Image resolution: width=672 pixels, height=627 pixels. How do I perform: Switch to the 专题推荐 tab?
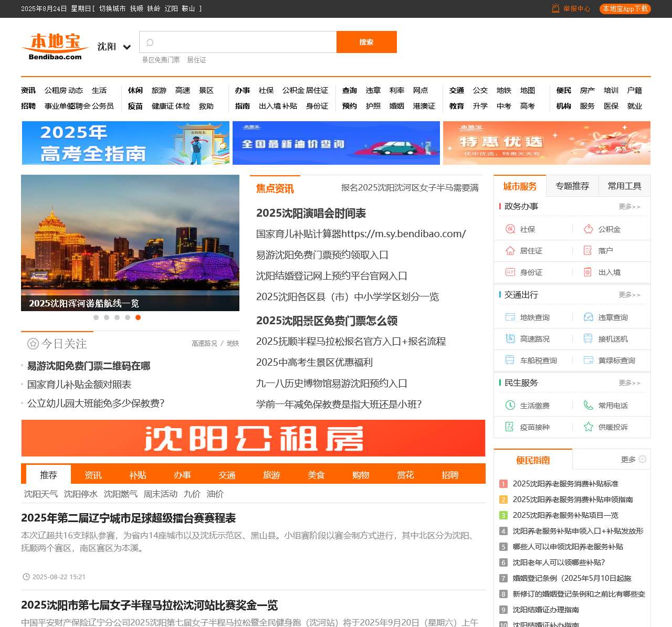pos(572,186)
